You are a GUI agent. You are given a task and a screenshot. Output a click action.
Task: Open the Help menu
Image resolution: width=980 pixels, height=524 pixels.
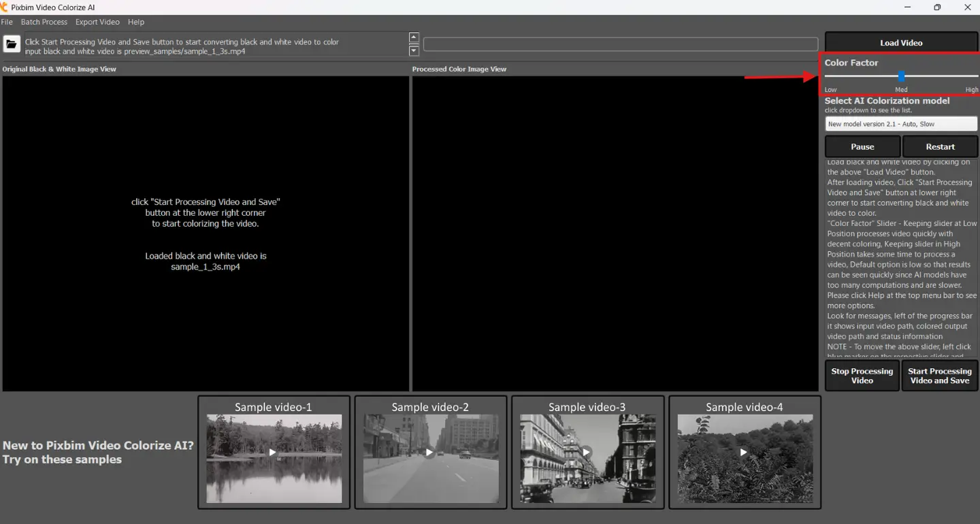pos(136,22)
